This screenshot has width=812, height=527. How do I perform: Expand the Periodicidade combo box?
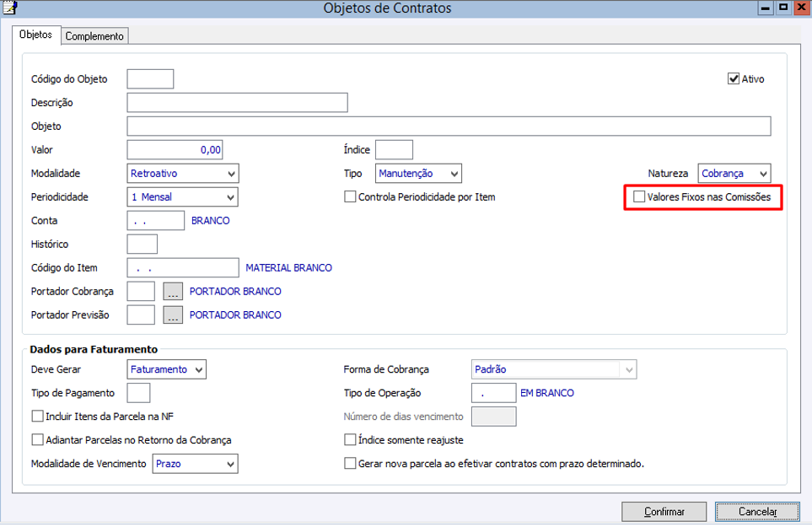tap(232, 197)
